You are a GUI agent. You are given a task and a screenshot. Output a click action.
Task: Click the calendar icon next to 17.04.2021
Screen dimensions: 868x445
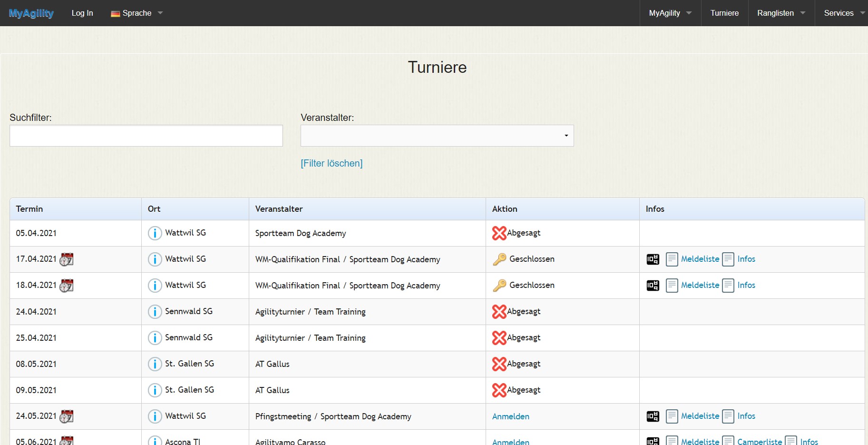66,259
